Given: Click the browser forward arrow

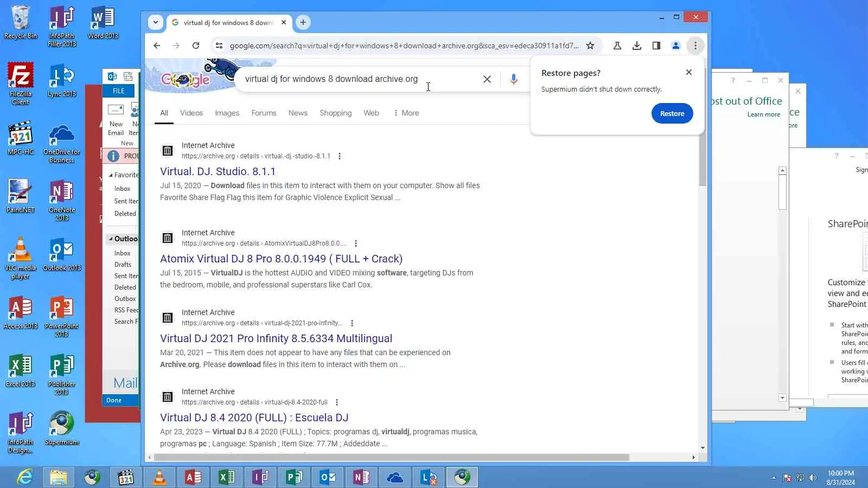Looking at the screenshot, I should (176, 46).
